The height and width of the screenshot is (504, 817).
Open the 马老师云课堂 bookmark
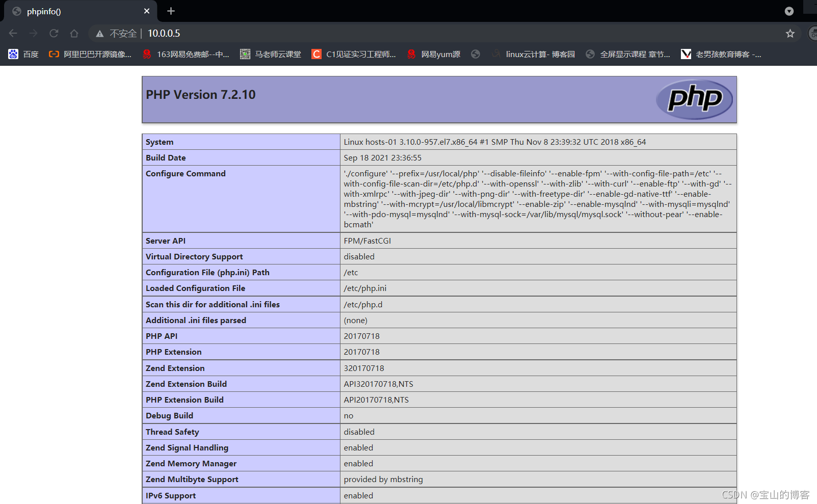coord(271,54)
